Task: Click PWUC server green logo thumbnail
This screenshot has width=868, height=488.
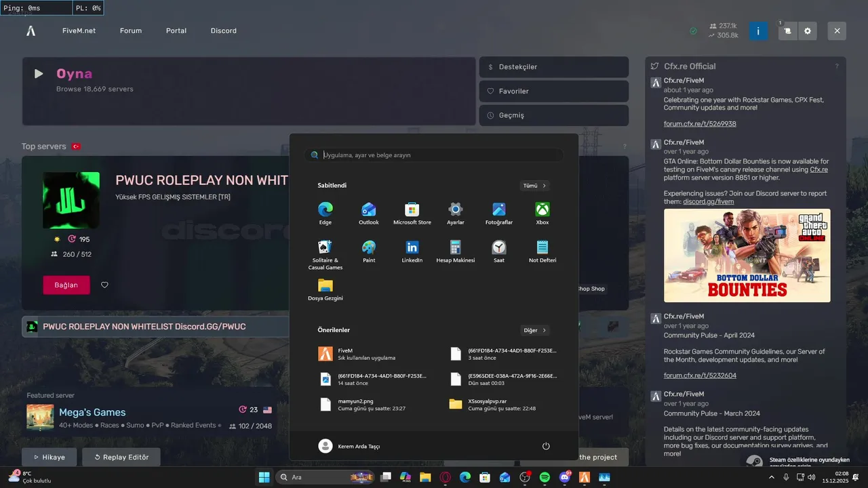Action: click(71, 200)
